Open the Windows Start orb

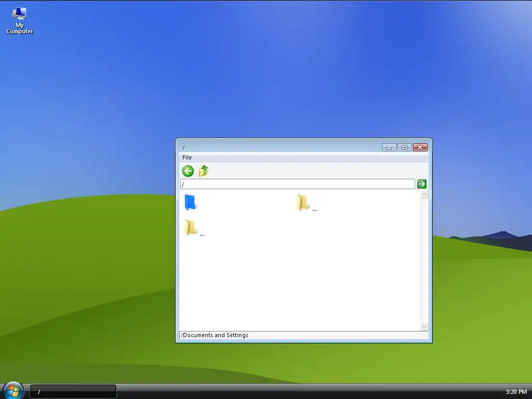(13, 391)
